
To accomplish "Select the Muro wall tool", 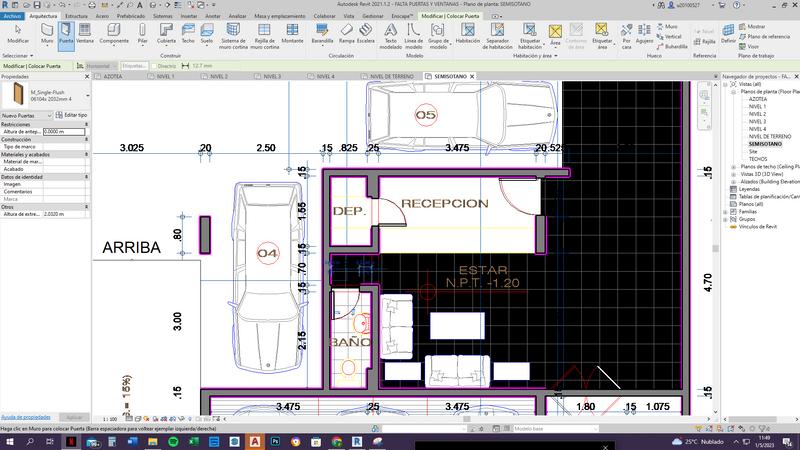I will pos(47,34).
